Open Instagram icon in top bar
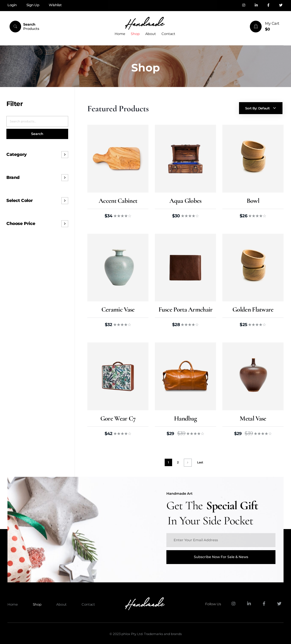This screenshot has height=644, width=291. coord(243,5)
